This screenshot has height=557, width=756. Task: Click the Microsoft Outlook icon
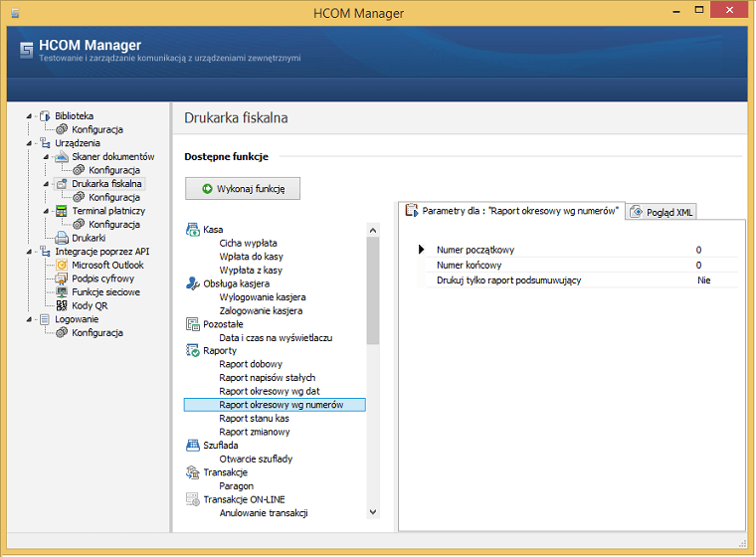pyautogui.click(x=62, y=266)
